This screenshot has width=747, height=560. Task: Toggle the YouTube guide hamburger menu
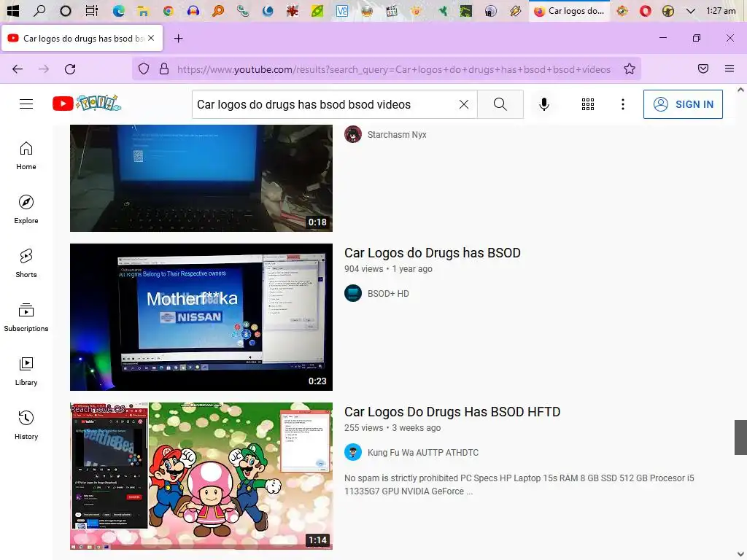coord(26,104)
